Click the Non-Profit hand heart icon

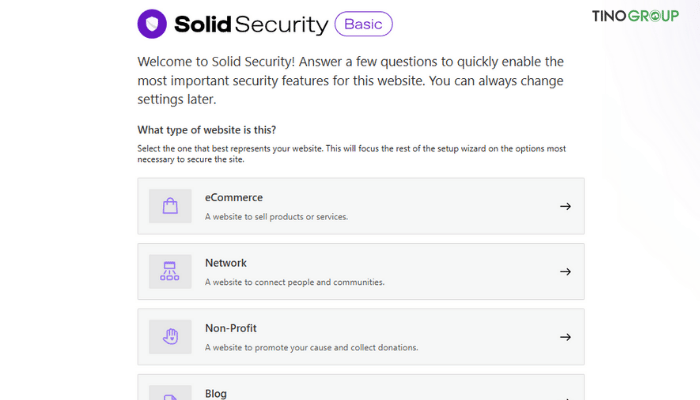click(x=170, y=337)
